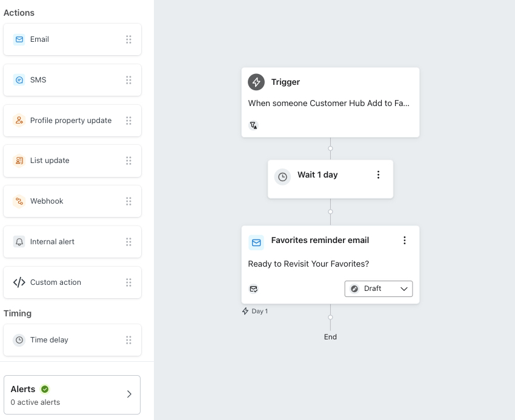Expand the Alerts panel chevron
This screenshot has width=515, height=420.
tap(129, 395)
